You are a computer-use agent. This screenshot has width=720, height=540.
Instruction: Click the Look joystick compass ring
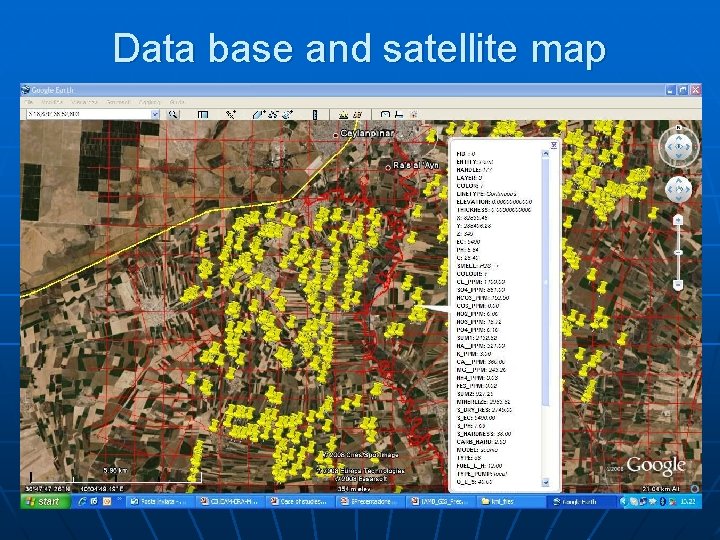[x=678, y=147]
